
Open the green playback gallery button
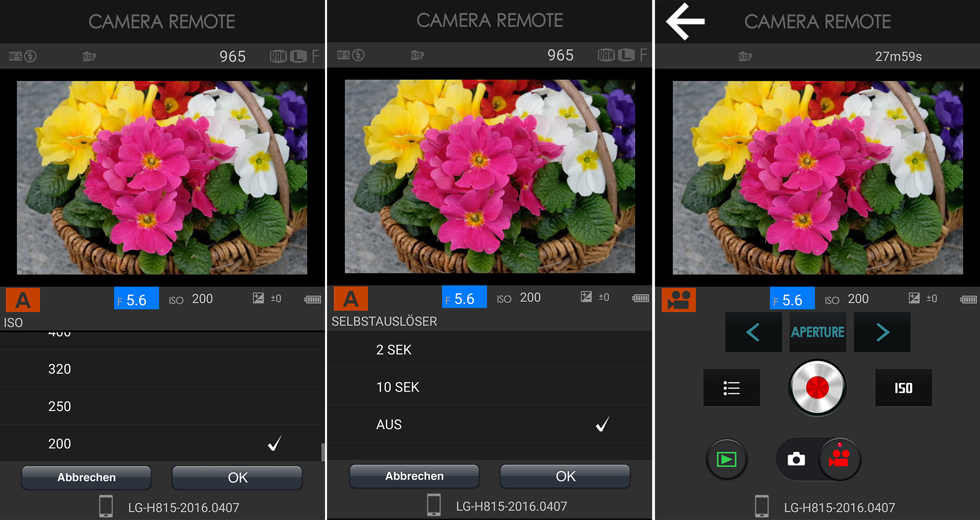point(726,459)
